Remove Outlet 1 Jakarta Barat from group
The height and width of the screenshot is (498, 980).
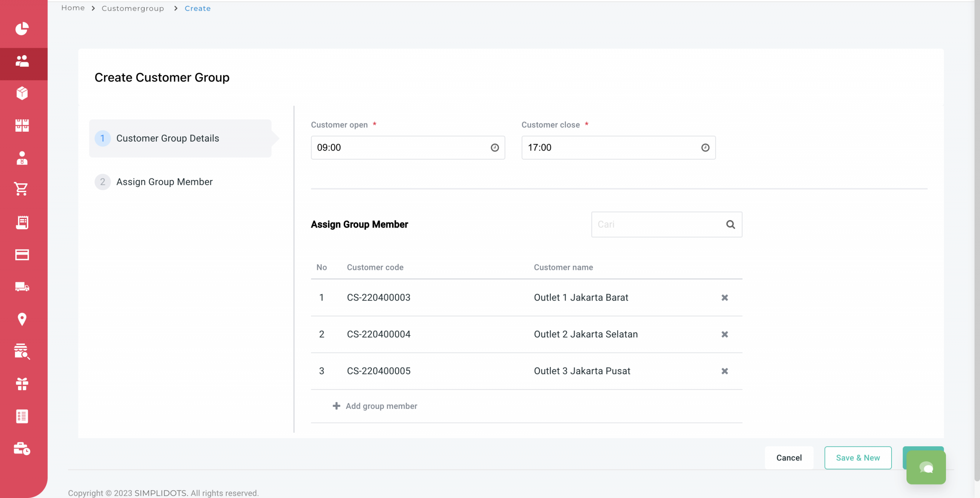click(725, 297)
